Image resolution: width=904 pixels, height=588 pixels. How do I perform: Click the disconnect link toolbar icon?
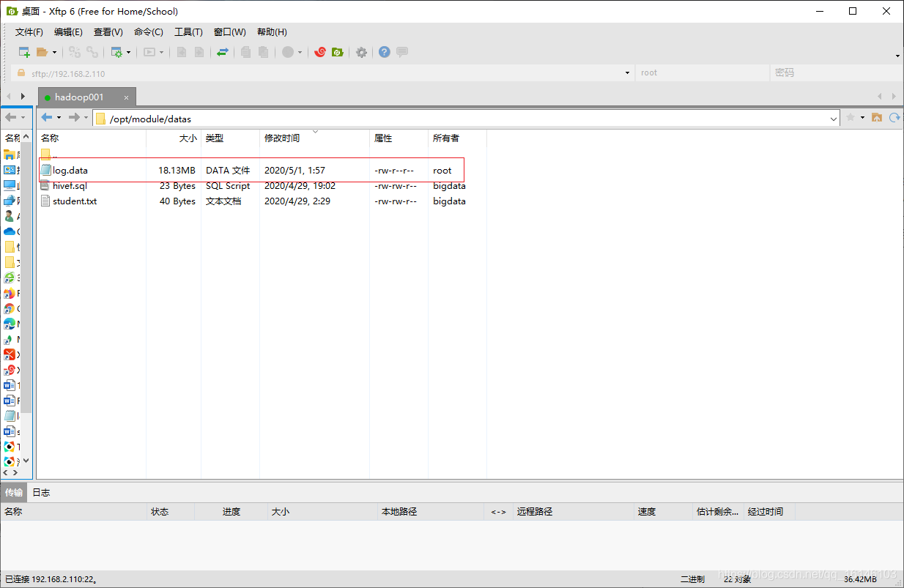pyautogui.click(x=75, y=52)
